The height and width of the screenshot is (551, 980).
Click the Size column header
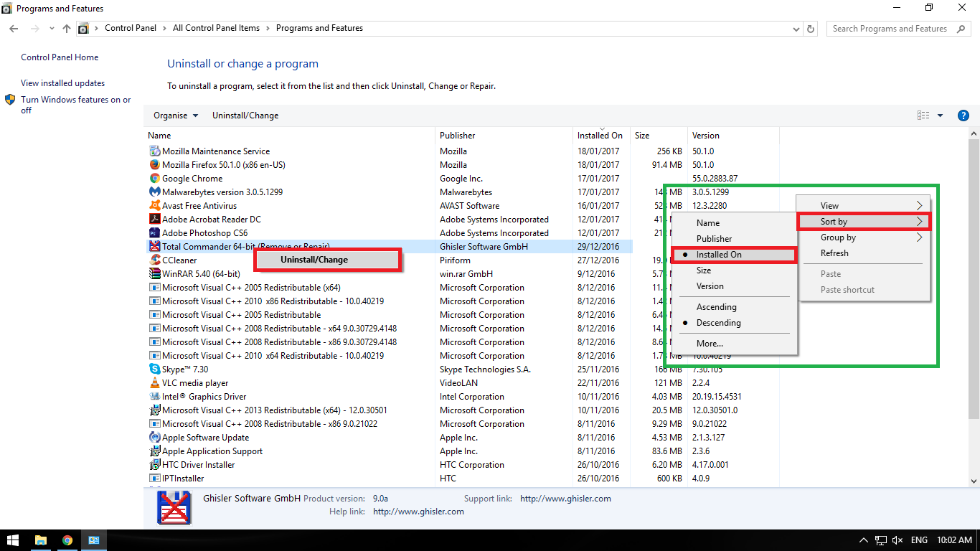pos(658,135)
